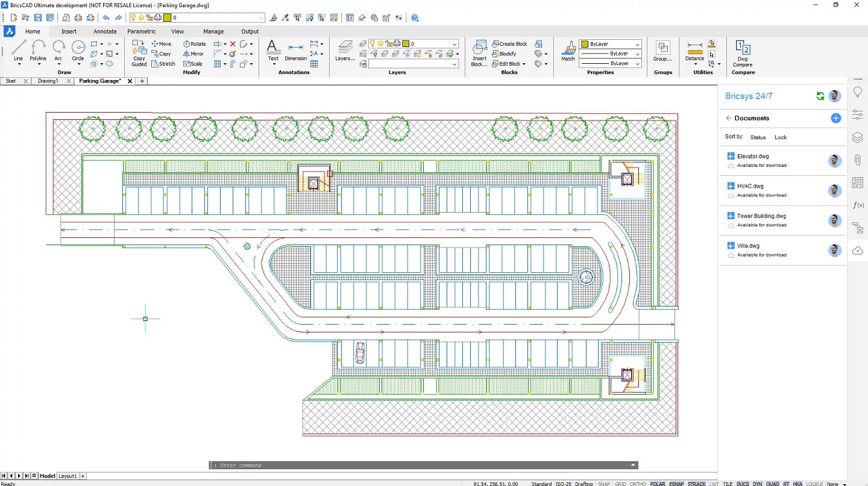The height and width of the screenshot is (486, 868).
Task: Expand the Circle dropdown arrow
Action: point(78,63)
